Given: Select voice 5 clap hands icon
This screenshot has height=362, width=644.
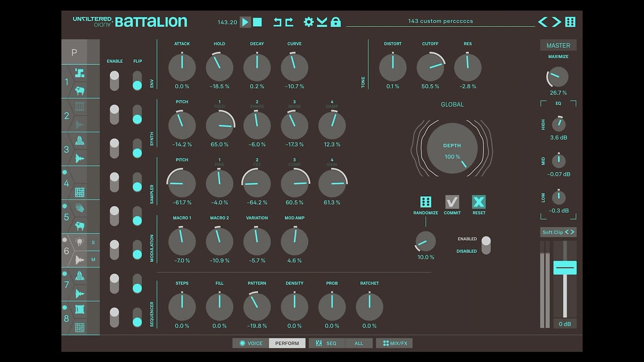Looking at the screenshot, I should 80,208.
